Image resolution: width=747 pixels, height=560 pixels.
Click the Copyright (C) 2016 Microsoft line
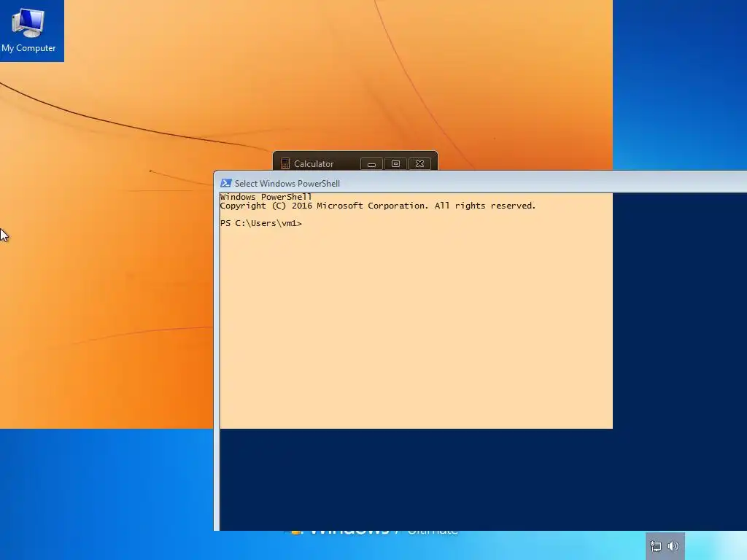[x=378, y=206]
